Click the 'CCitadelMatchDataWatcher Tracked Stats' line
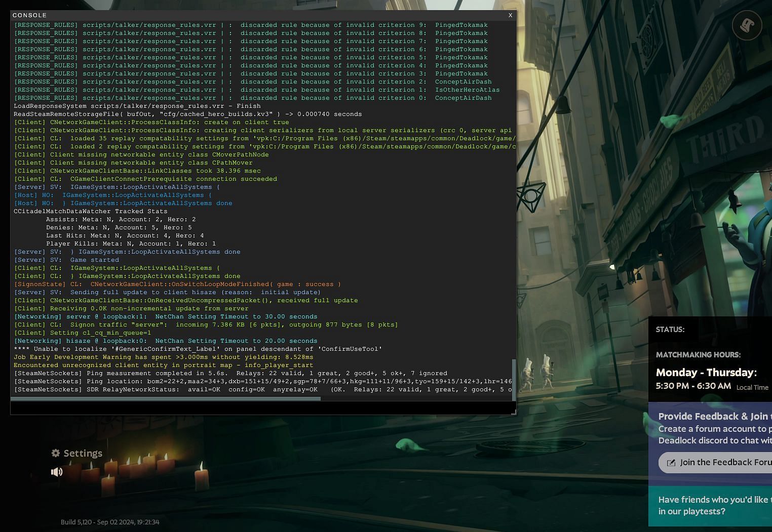 coord(90,211)
